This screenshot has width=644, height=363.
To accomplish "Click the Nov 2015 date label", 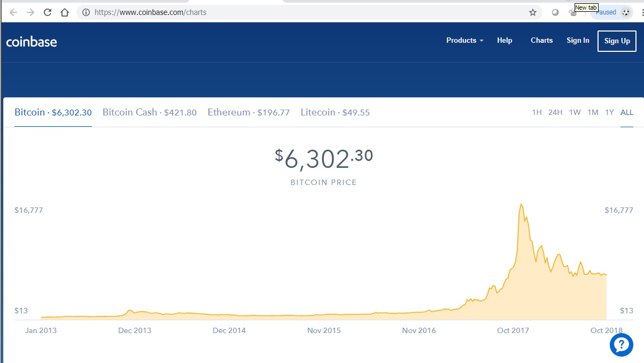I will (x=324, y=330).
